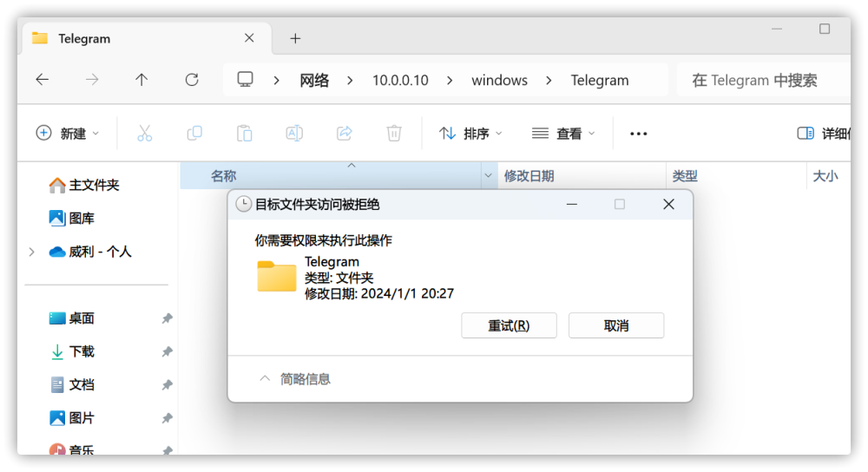This screenshot has width=868, height=472.
Task: Open 威利 - 个人 OneDrive in sidebar
Action: [91, 252]
